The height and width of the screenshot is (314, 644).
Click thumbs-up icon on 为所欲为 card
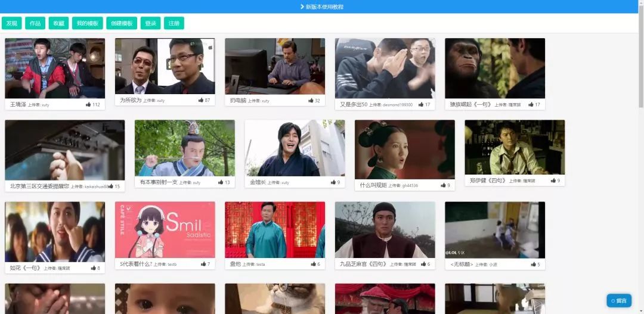click(201, 100)
